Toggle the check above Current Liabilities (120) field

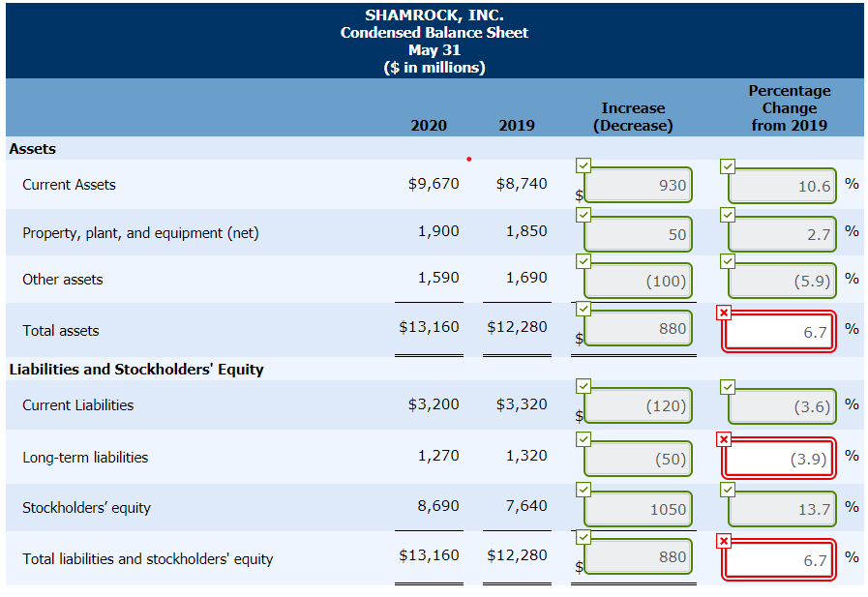coord(583,385)
